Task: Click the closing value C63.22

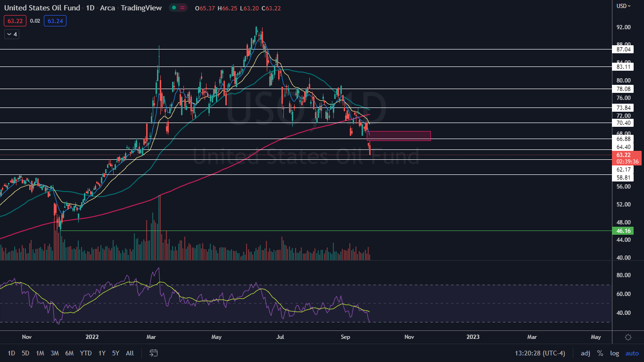Action: coord(271,8)
